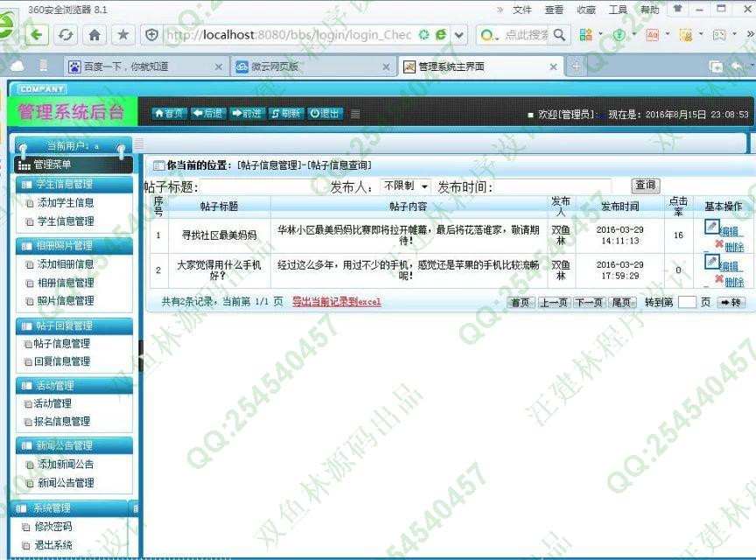The width and height of the screenshot is (756, 560).
Task: Collapse the sidebar using the black handle
Action: pos(141,356)
